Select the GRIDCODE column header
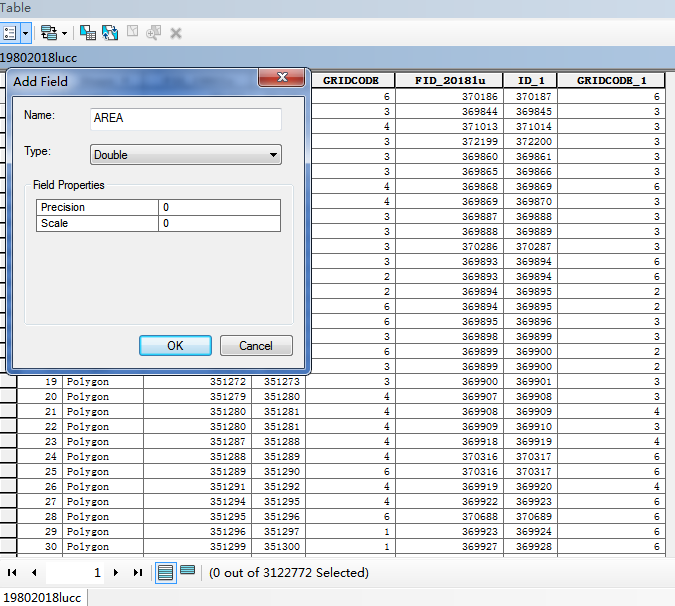675x606 pixels. point(351,80)
